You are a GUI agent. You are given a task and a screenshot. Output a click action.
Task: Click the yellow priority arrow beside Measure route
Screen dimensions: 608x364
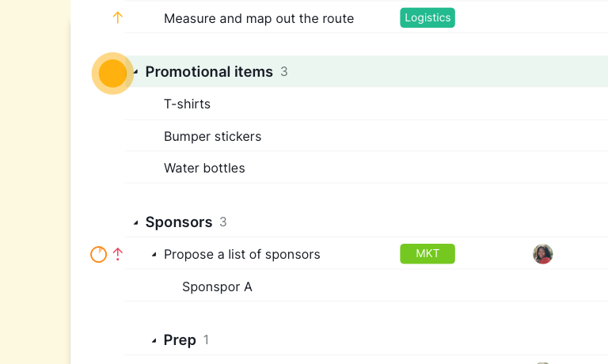(117, 17)
